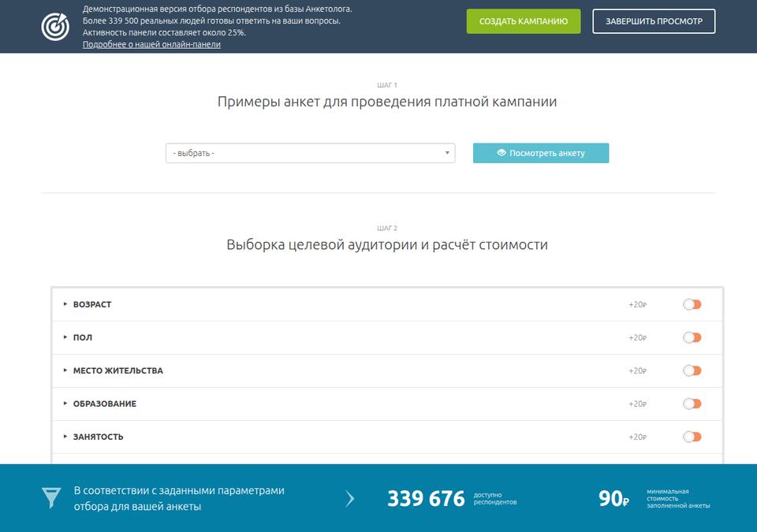Enable the ЗАНЯТОСТЬ filter switch
Viewport: 757px width, 532px height.
pyautogui.click(x=692, y=437)
